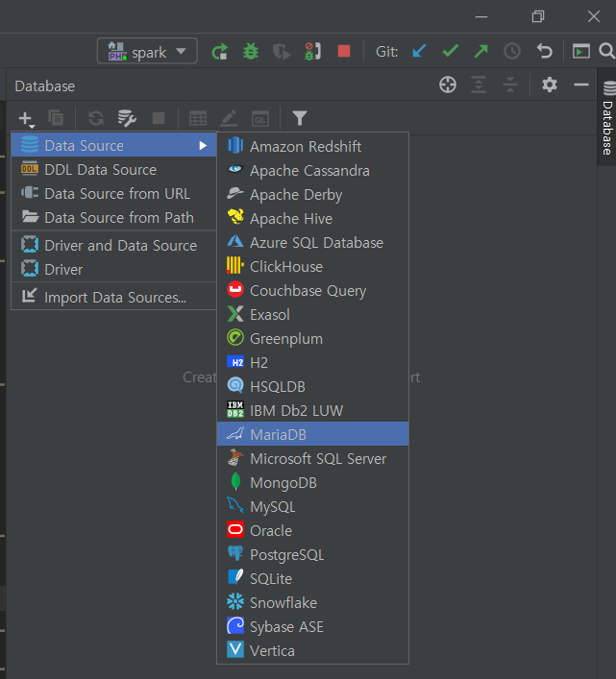Click the Database vertical side tab
Viewport: 616px width, 679px height.
pyautogui.click(x=607, y=117)
